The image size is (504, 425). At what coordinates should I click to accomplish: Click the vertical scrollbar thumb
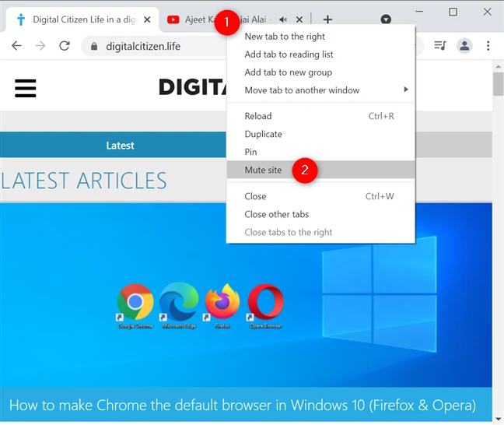(x=499, y=83)
